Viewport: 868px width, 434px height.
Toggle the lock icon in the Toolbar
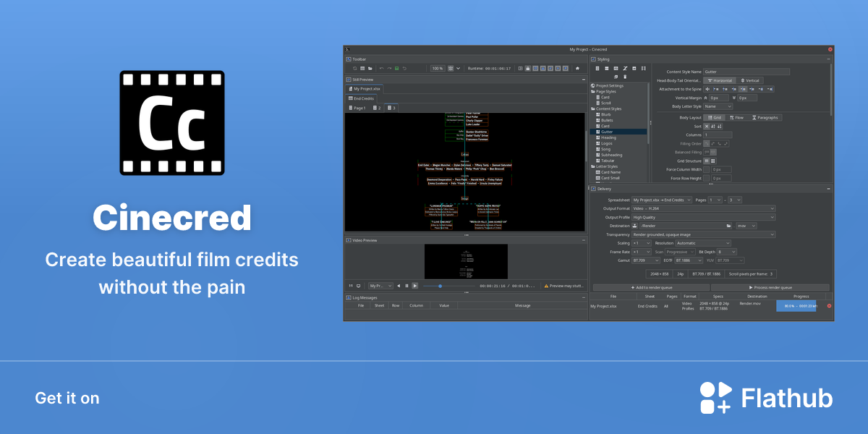pos(528,68)
